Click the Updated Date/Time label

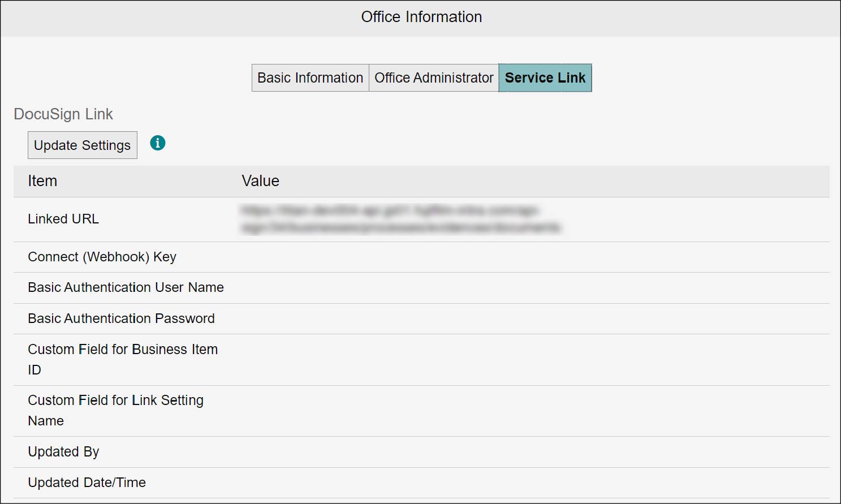tap(87, 483)
